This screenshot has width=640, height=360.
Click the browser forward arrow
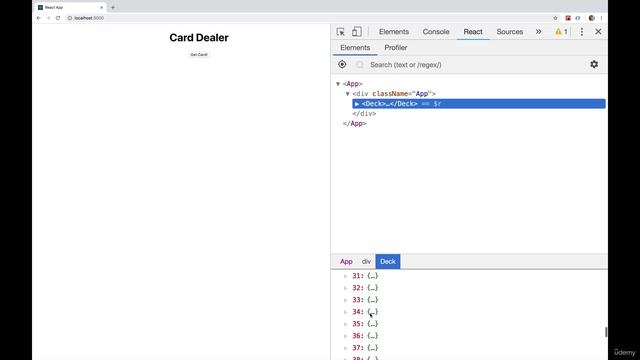[48, 18]
